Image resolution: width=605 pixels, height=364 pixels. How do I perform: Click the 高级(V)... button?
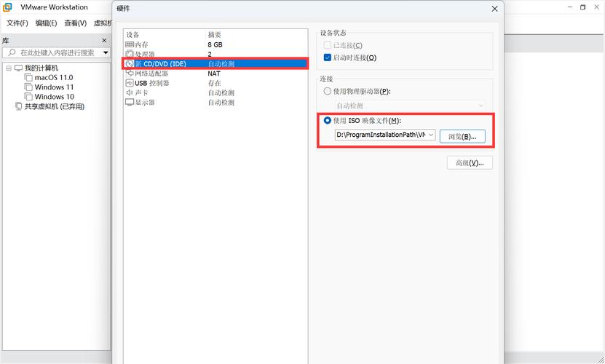tap(470, 163)
